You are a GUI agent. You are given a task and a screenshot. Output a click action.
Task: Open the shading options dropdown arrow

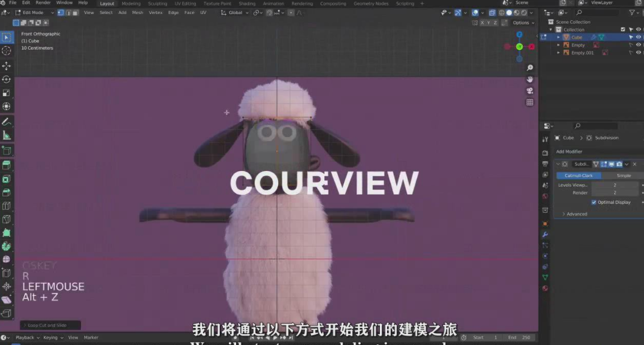tap(531, 13)
